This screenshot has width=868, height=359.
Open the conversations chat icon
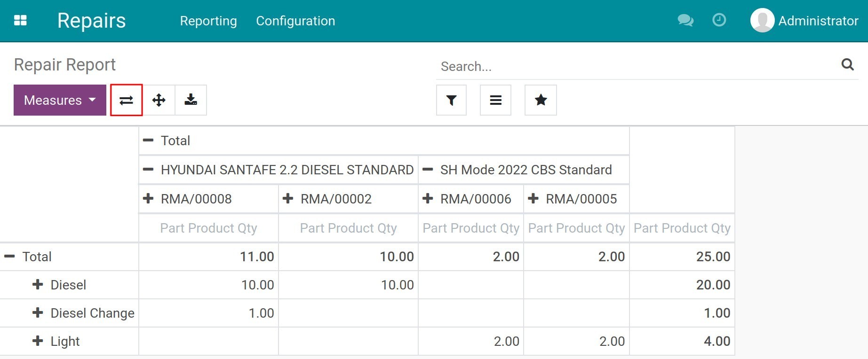click(685, 20)
